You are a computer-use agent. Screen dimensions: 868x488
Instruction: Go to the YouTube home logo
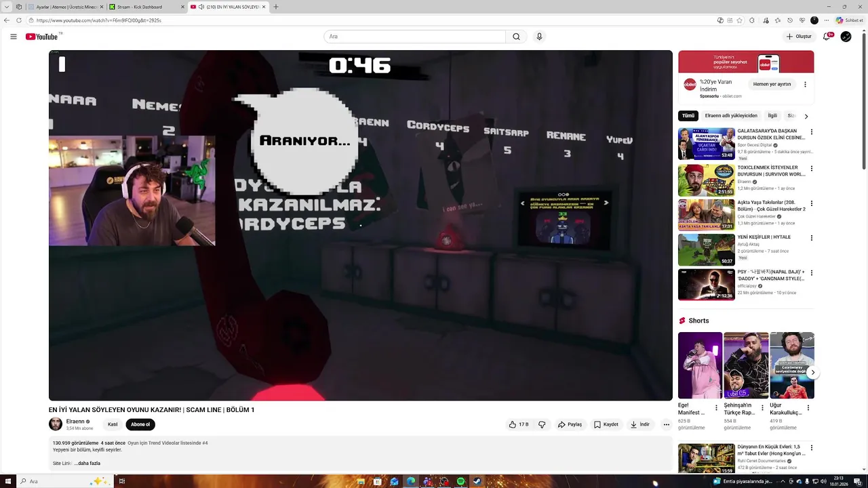point(41,37)
